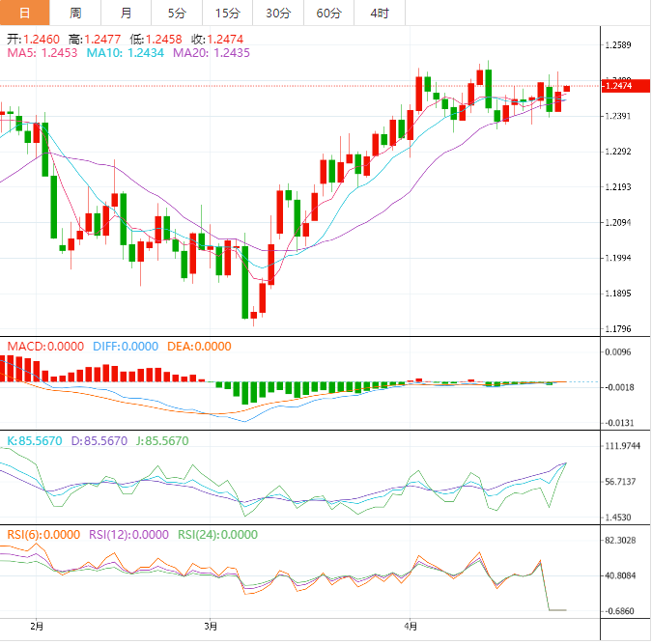Click the 1.2589 price axis label
Screen dimensions: 652x644
[x=618, y=45]
